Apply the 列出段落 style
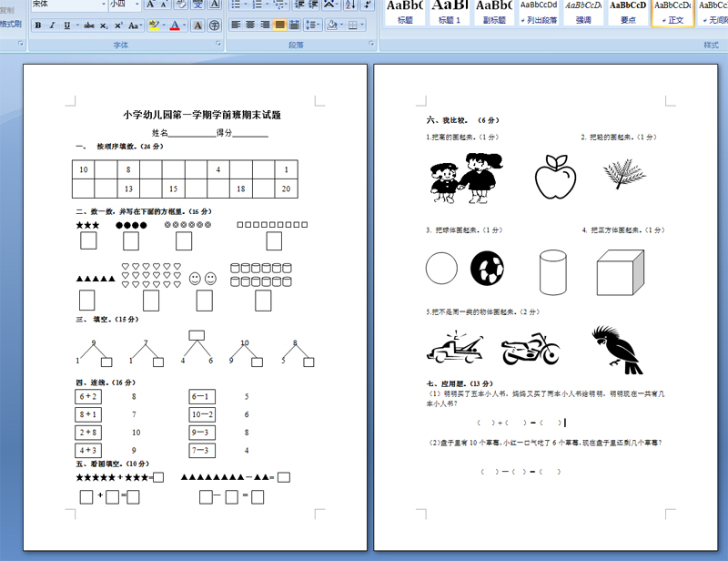This screenshot has height=561, width=728. click(539, 13)
